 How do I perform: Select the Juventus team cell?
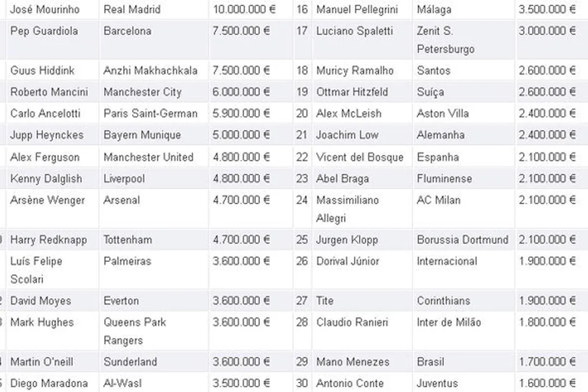coord(437,384)
